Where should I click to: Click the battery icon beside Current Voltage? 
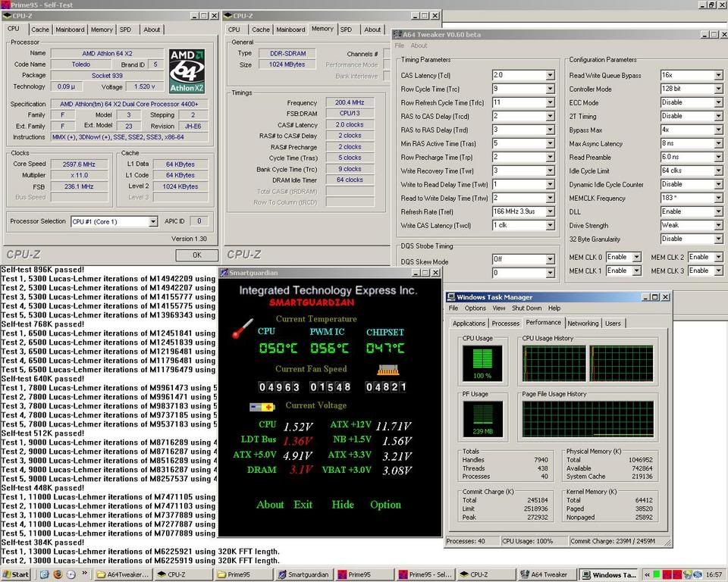(x=262, y=407)
